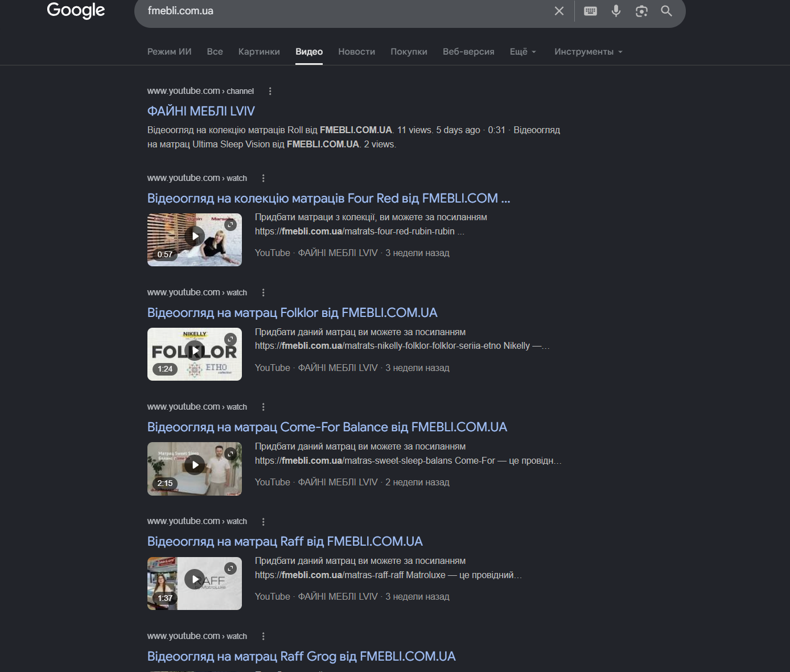Open three-dot menu for Folklor result
Screen dimensions: 790x672
point(263,292)
